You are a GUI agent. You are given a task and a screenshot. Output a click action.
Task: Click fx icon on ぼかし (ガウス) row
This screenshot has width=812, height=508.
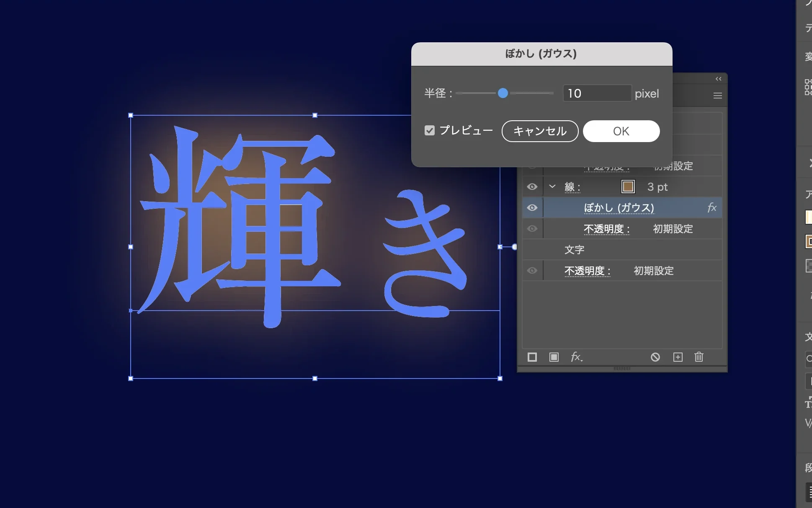coord(711,207)
